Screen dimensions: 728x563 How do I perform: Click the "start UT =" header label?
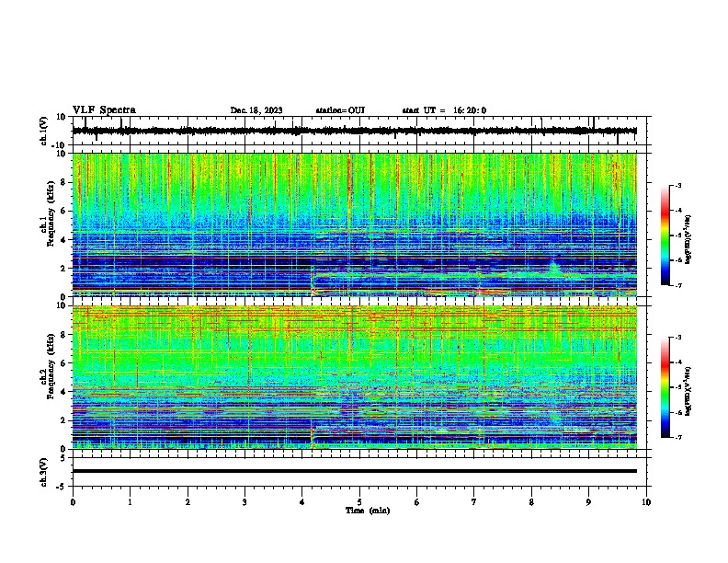coord(424,110)
